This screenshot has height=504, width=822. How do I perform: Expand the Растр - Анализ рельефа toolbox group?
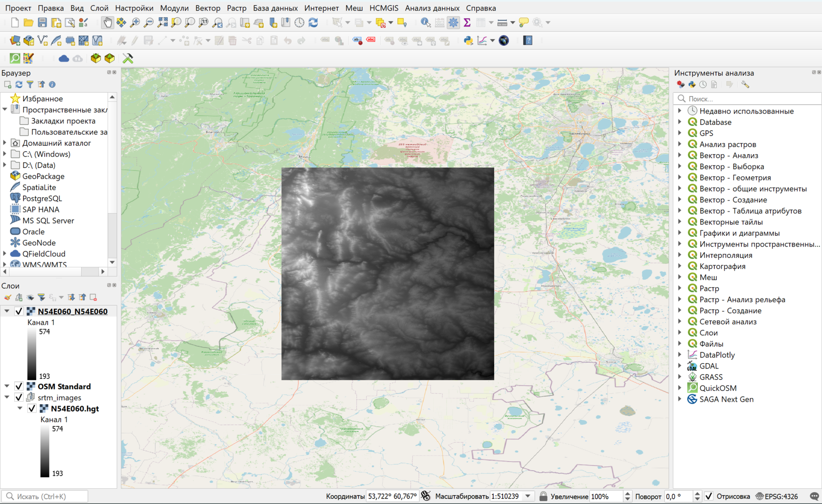[x=680, y=299]
